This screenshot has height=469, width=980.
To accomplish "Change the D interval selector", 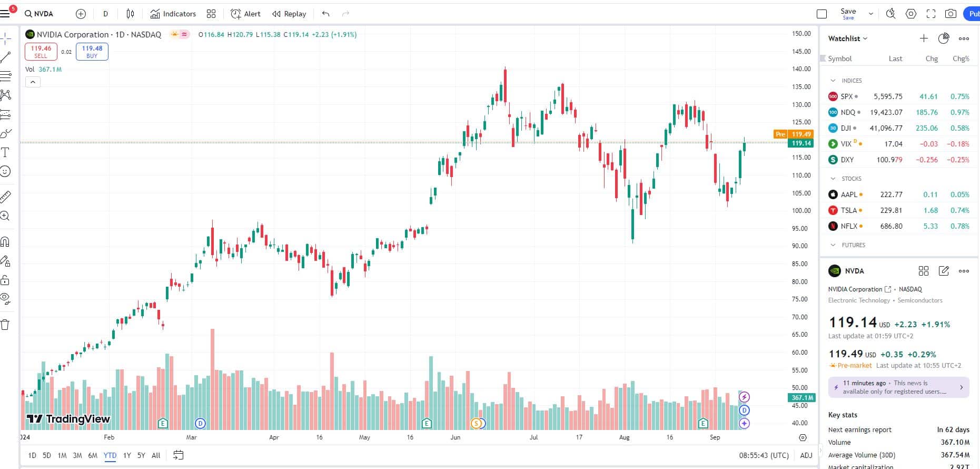I will [x=105, y=14].
